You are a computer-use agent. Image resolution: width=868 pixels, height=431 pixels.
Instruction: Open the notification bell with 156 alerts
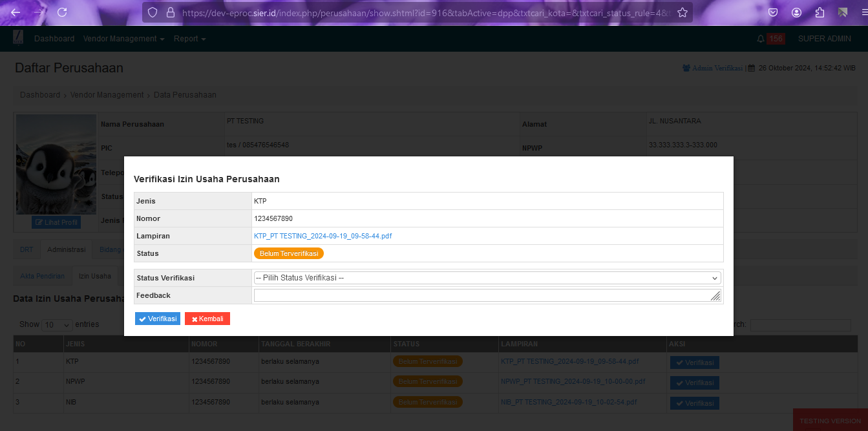pos(760,39)
